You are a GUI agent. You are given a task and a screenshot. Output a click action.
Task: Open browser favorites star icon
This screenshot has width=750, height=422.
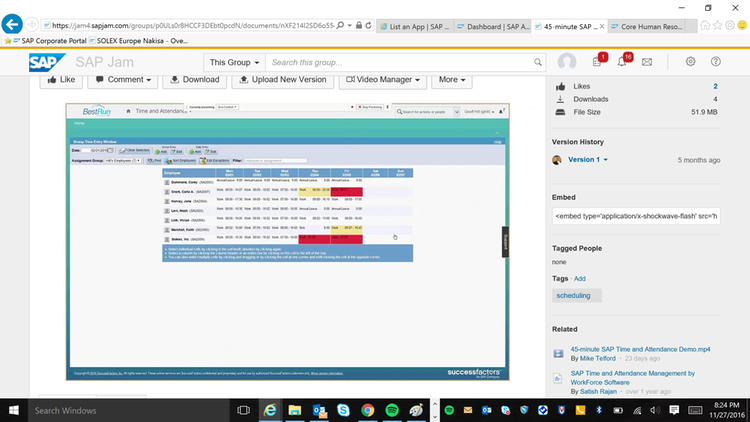point(717,25)
